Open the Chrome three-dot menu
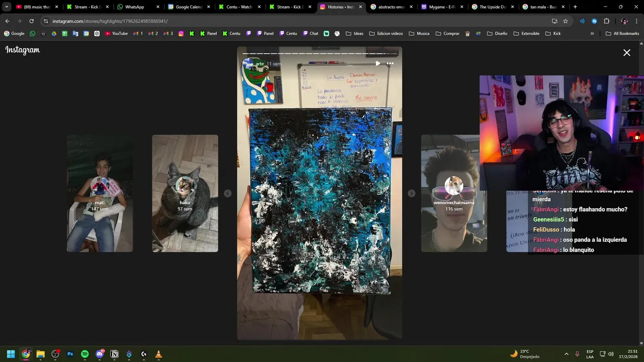644x362 pixels. coord(637,21)
